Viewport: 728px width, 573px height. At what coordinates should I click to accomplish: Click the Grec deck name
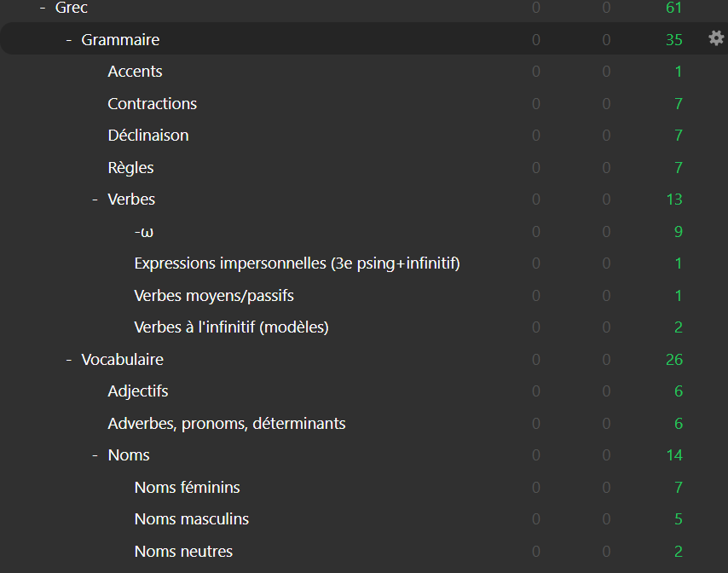[72, 8]
